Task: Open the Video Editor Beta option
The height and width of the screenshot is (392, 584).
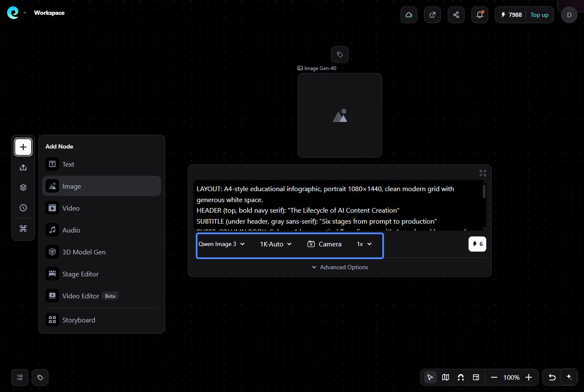Action: pyautogui.click(x=102, y=296)
